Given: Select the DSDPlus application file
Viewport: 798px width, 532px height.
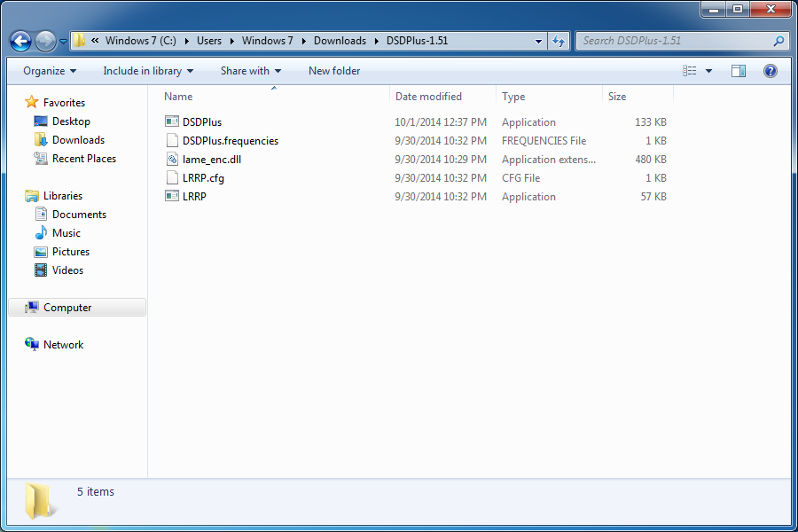Looking at the screenshot, I should (x=202, y=122).
